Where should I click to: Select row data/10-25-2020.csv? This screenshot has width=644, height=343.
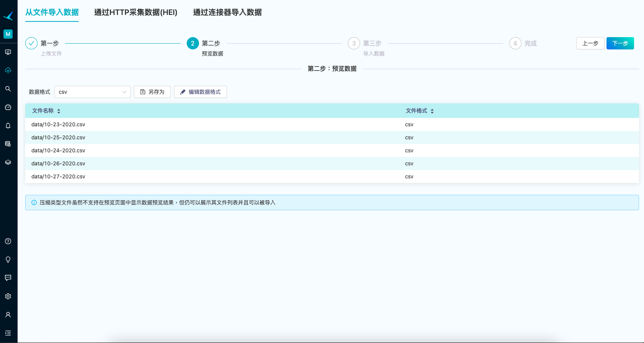pyautogui.click(x=332, y=137)
